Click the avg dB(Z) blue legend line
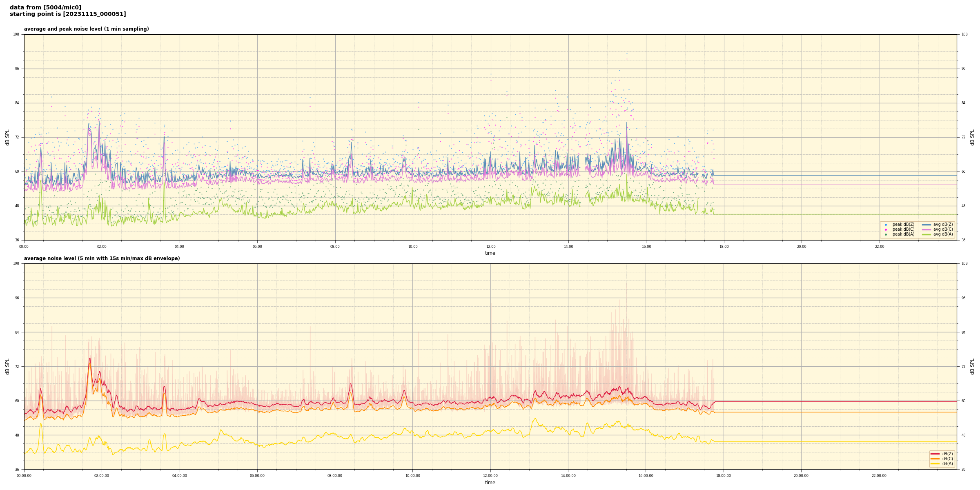The image size is (980, 490). coord(926,225)
